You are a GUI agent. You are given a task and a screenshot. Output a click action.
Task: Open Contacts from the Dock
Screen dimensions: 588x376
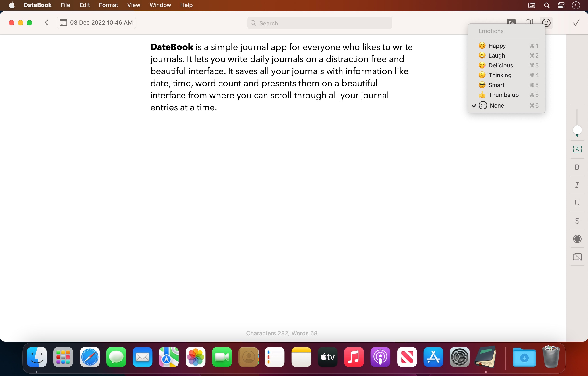click(x=248, y=357)
